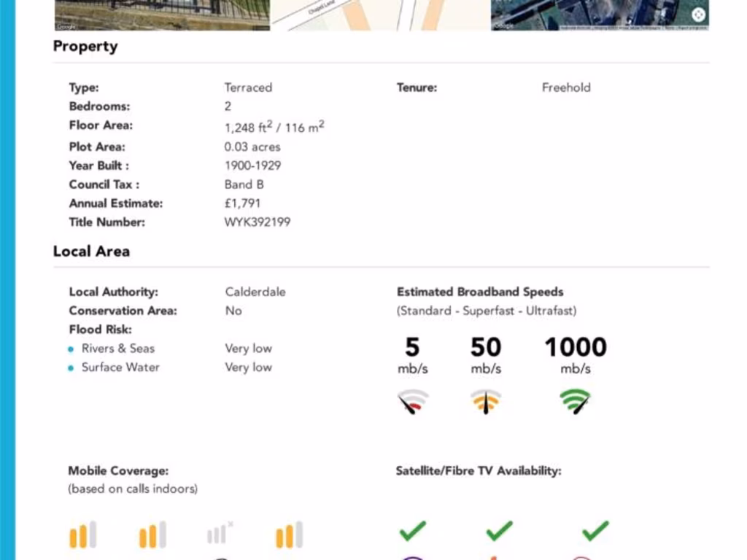Image resolution: width=747 pixels, height=560 pixels.
Task: Click the middle green TV availability checkmark
Action: click(499, 531)
